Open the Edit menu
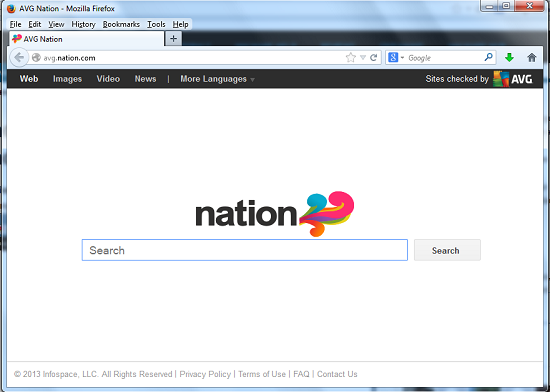 click(35, 24)
